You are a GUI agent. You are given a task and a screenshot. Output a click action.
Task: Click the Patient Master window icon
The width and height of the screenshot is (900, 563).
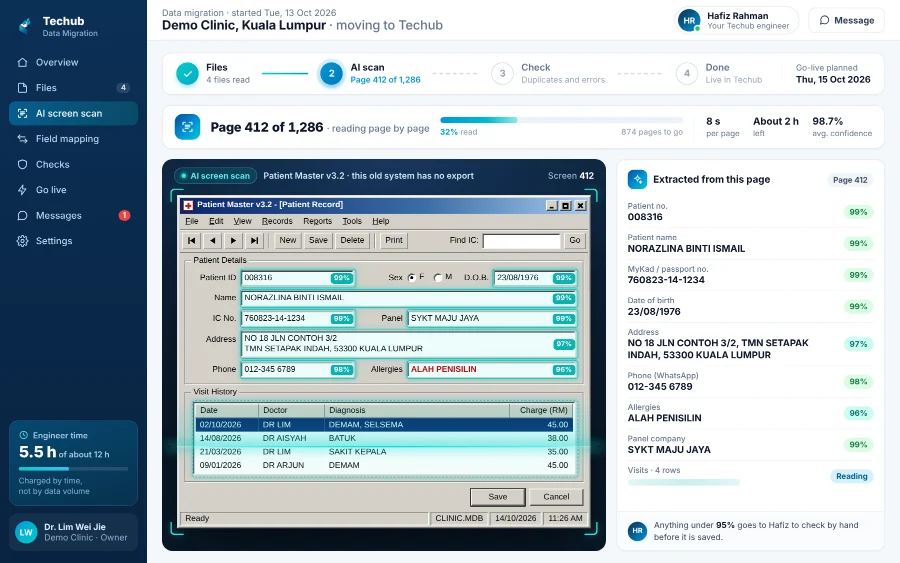[188, 205]
